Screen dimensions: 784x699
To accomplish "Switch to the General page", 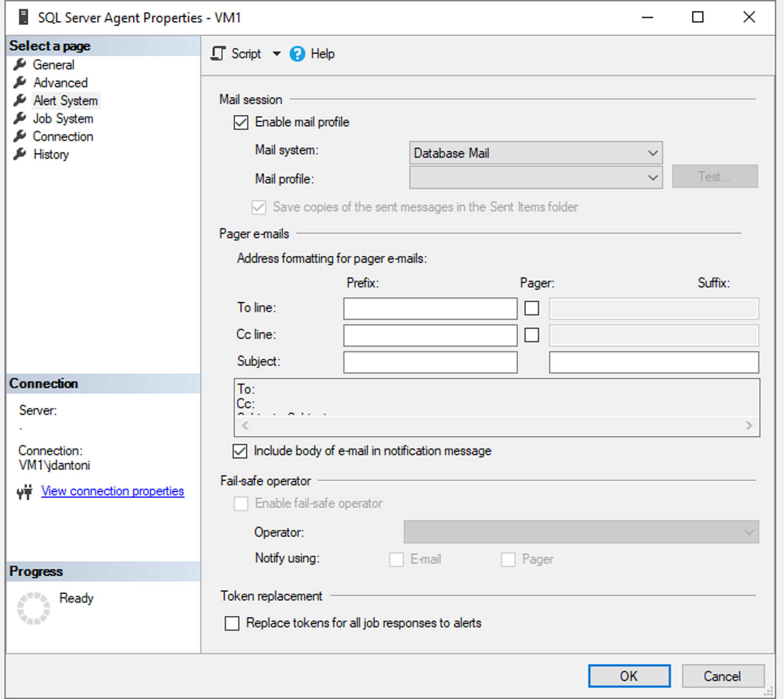I will click(x=54, y=64).
